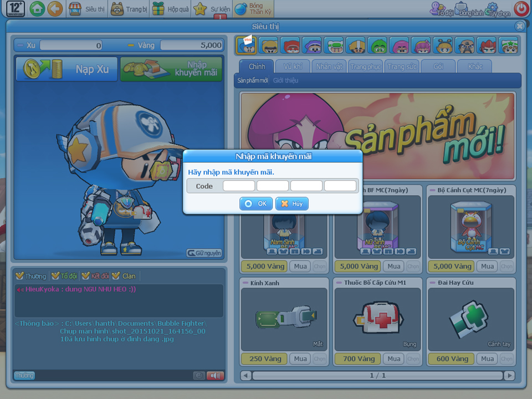Open Tùy chọn settings gear
This screenshot has width=532, height=399.
[497, 9]
